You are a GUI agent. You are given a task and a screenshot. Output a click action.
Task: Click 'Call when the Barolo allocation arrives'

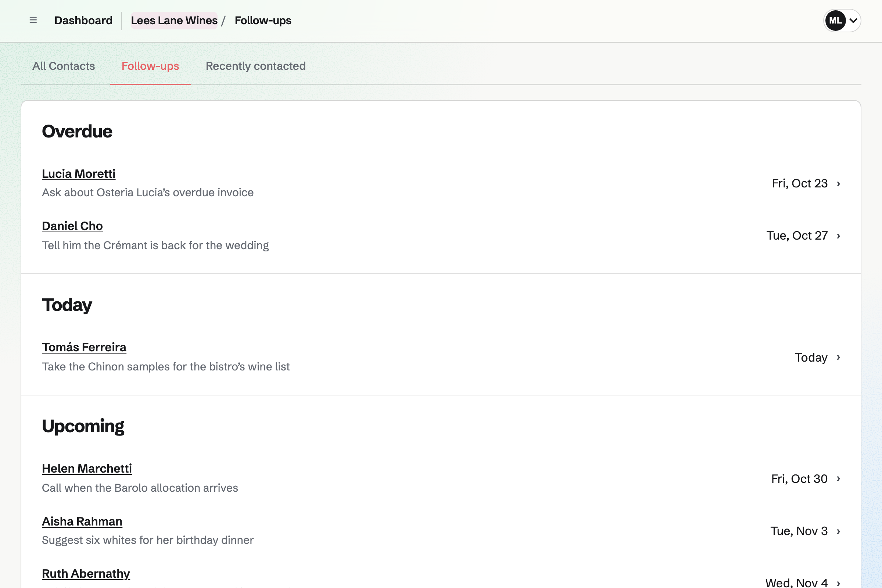pos(140,488)
